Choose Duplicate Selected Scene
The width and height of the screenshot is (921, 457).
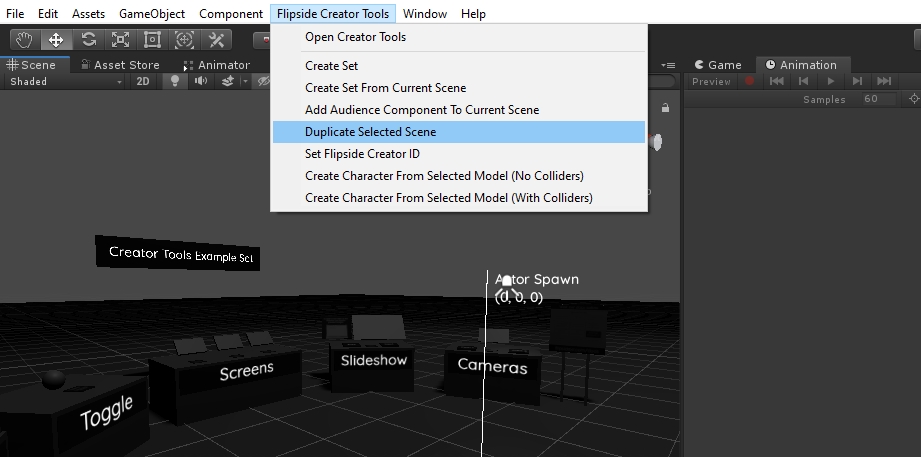(459, 132)
